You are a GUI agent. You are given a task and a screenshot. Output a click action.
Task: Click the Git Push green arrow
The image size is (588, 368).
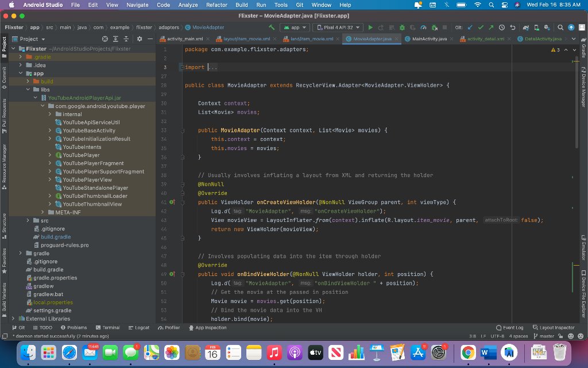click(x=491, y=28)
